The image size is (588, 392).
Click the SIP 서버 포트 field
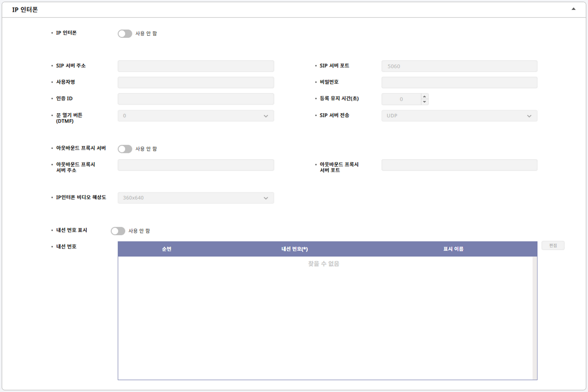459,66
